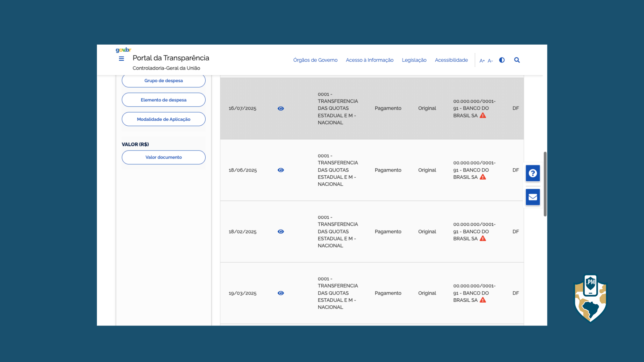Click the Legislação link

(x=414, y=60)
